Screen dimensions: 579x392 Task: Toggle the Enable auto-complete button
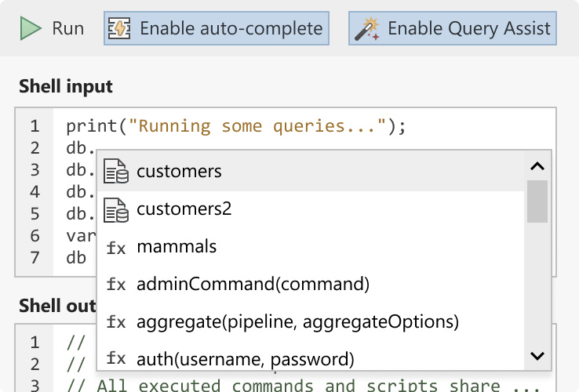click(217, 28)
